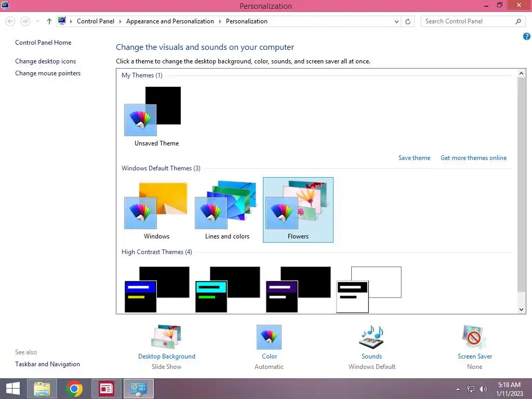The width and height of the screenshot is (532, 399).
Task: Click the Personalization title bar window icon
Action: point(5,5)
